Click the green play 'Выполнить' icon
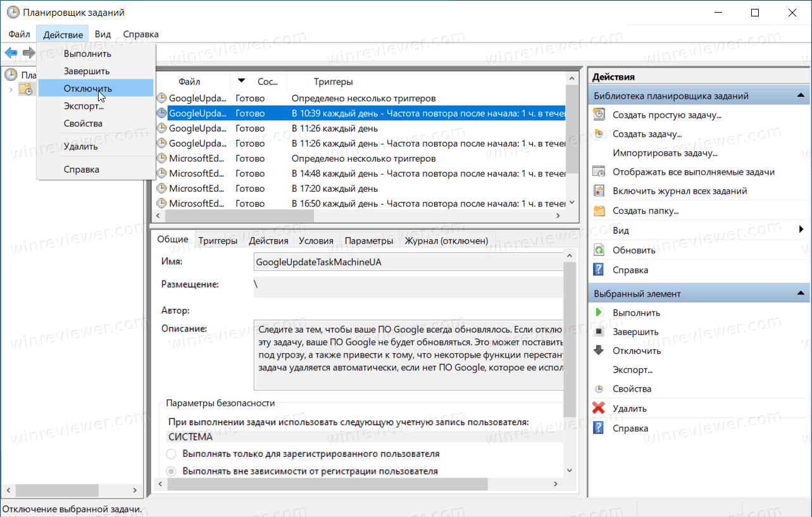 [x=599, y=313]
